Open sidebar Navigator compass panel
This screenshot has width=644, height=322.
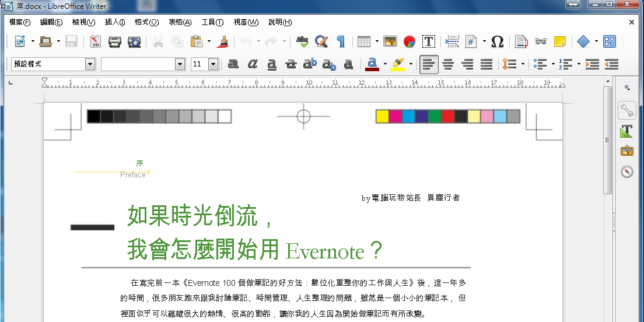pyautogui.click(x=626, y=171)
